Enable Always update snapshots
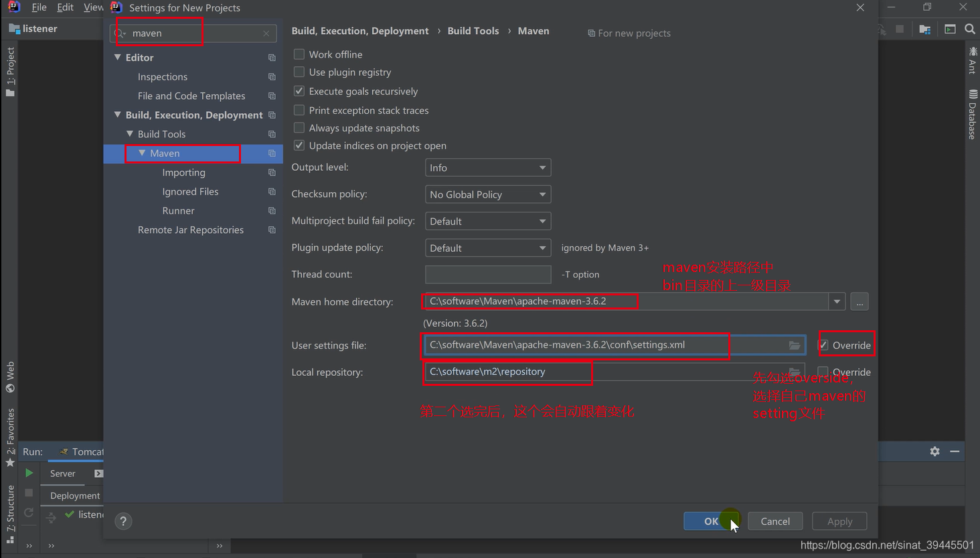The width and height of the screenshot is (980, 558). pyautogui.click(x=299, y=128)
